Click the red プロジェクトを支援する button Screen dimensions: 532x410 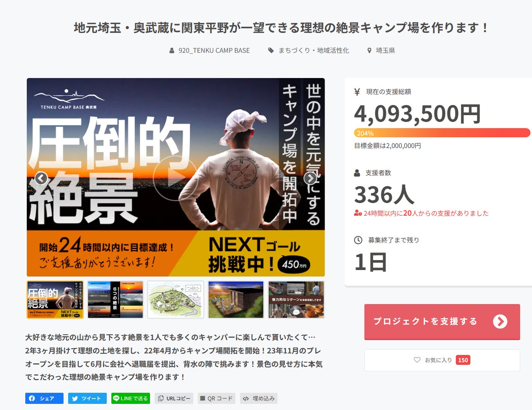pyautogui.click(x=442, y=322)
